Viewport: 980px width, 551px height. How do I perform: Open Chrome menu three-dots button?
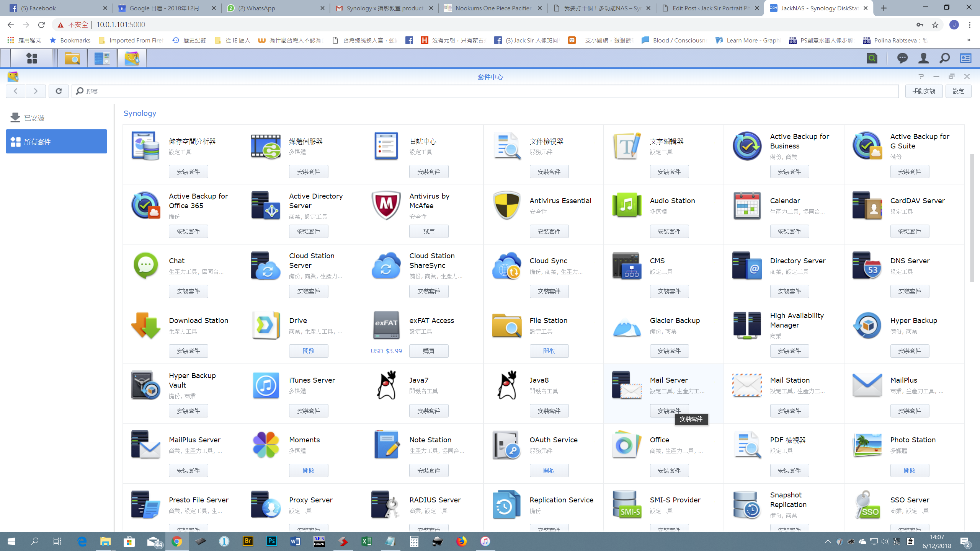point(970,25)
